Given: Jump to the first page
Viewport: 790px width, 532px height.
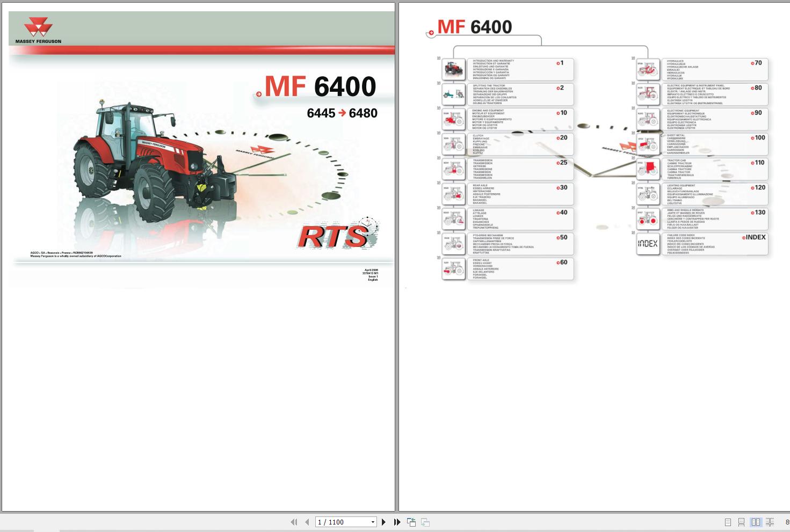Looking at the screenshot, I should click(x=294, y=522).
